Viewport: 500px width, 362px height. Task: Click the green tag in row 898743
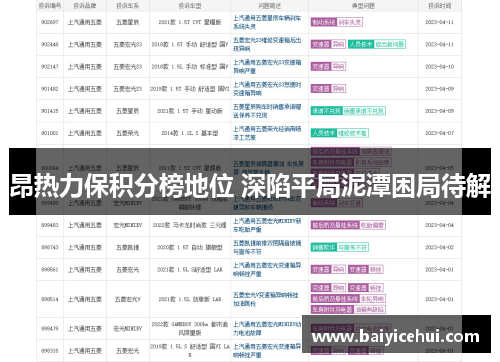point(323,247)
